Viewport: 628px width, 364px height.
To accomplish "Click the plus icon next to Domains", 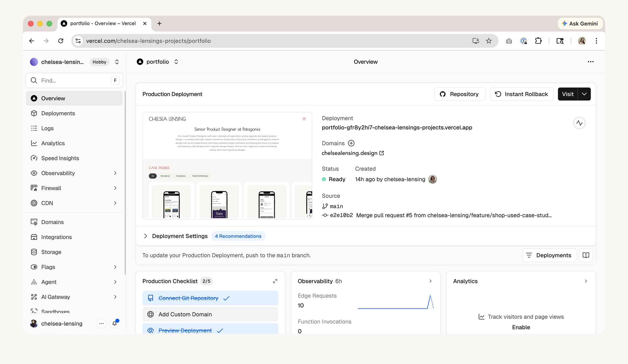I will [x=351, y=143].
